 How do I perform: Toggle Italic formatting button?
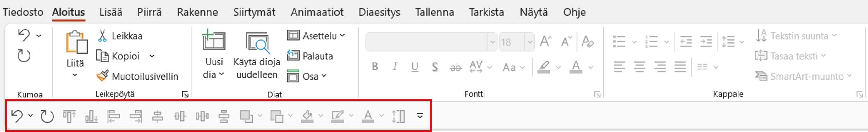pos(395,67)
